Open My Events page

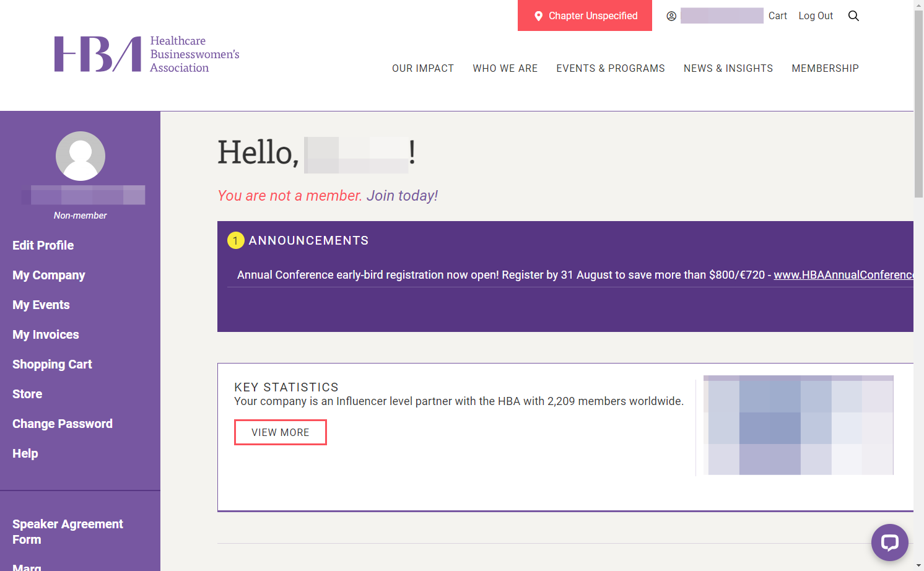(41, 305)
